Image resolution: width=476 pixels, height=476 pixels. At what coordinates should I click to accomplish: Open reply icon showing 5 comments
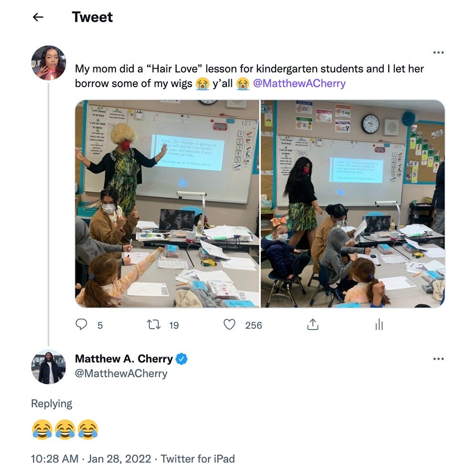pyautogui.click(x=81, y=325)
